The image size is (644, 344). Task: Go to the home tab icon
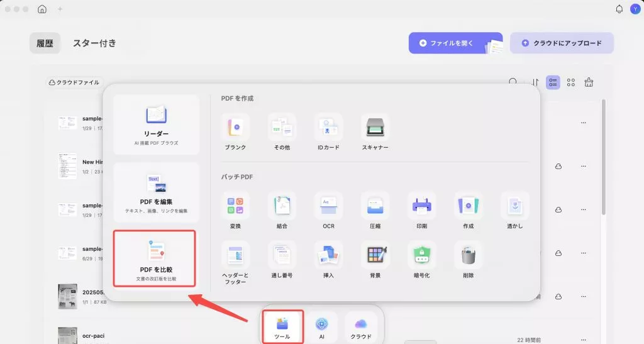(42, 9)
